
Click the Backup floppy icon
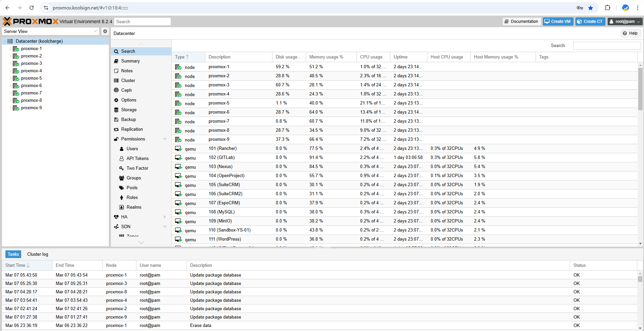pyautogui.click(x=116, y=120)
